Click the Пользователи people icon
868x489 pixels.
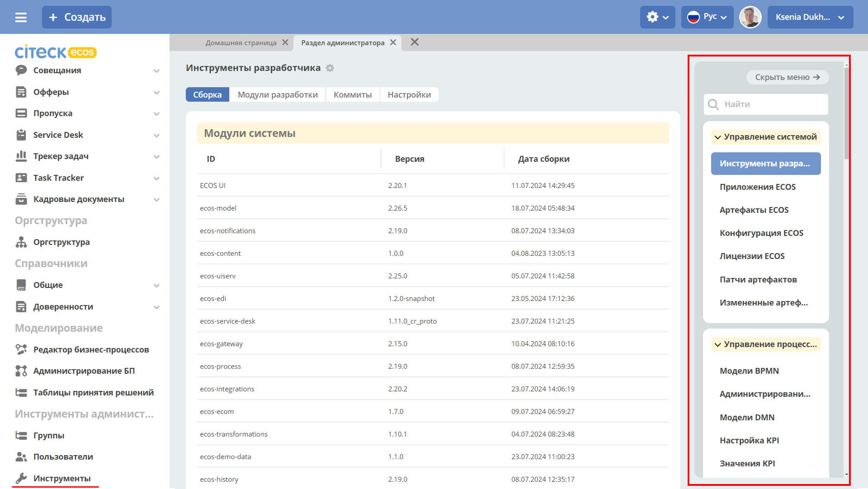click(x=21, y=456)
